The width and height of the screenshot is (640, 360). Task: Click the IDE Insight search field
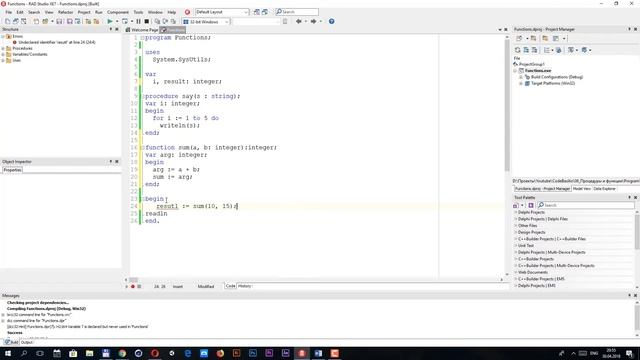point(297,12)
